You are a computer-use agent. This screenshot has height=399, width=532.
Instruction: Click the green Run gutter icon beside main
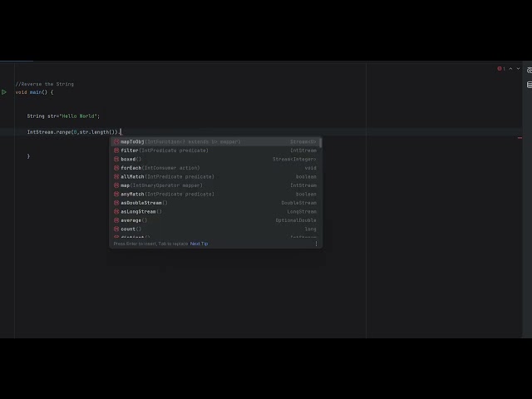click(x=4, y=92)
